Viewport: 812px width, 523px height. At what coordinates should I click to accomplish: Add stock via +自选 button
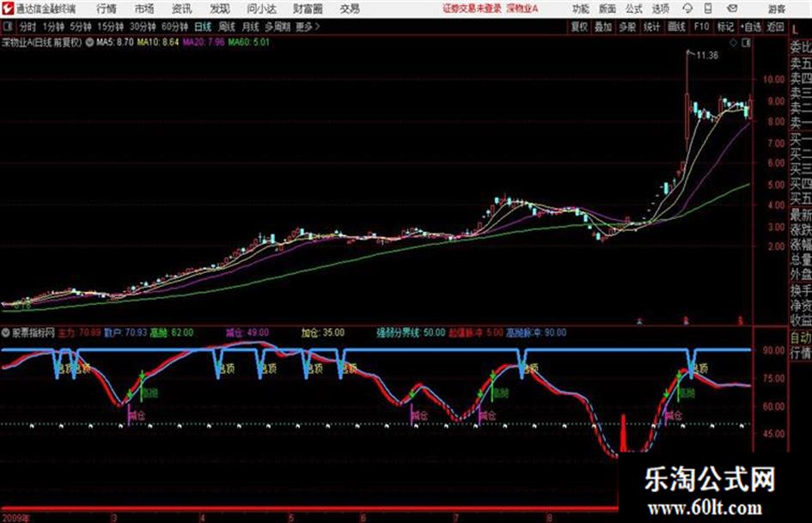[x=751, y=27]
